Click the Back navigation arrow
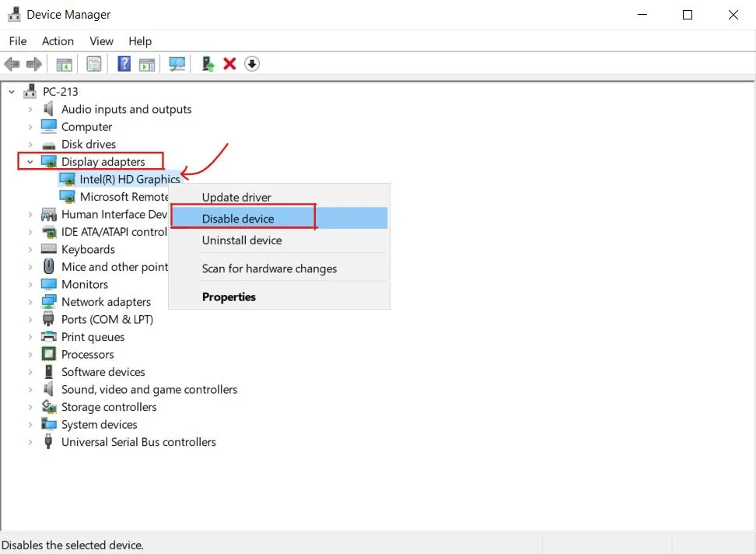 [12, 63]
